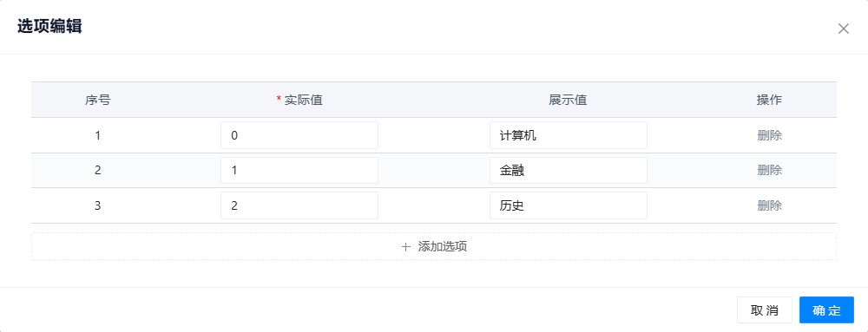Delete the 计算机 option row
Screen dimensions: 868x332
pos(769,135)
